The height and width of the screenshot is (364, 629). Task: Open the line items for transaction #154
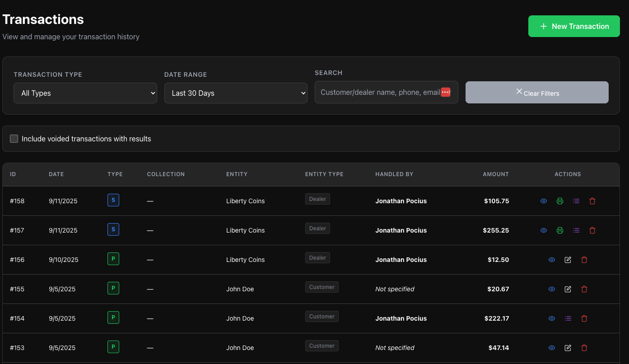(568, 318)
